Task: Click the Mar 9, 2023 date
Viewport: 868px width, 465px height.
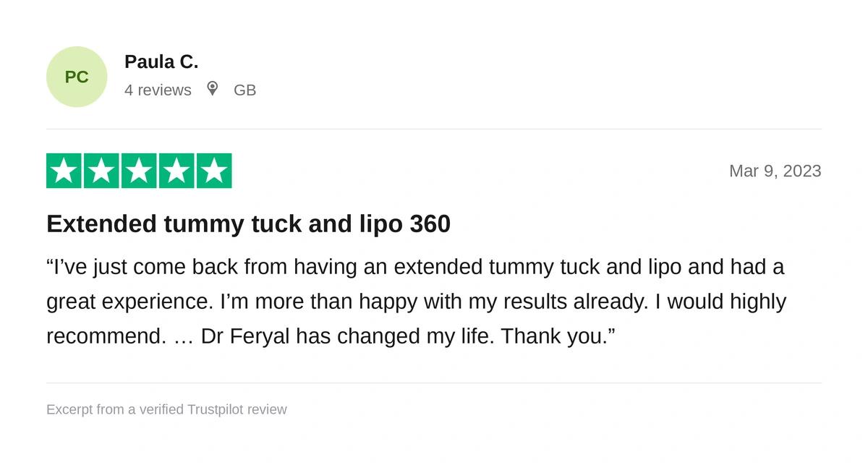Action: coord(775,171)
